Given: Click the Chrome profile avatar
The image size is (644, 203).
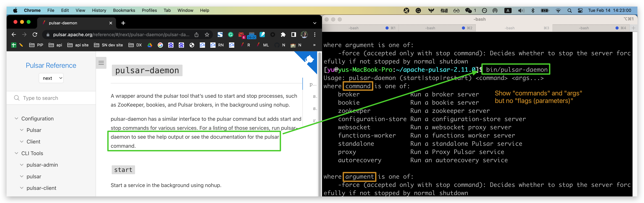Looking at the screenshot, I should [304, 35].
